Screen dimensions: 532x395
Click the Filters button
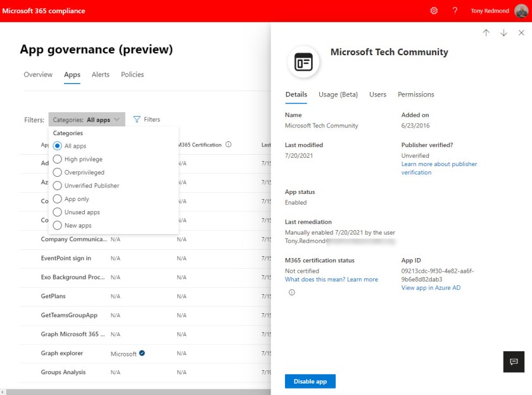(x=146, y=119)
